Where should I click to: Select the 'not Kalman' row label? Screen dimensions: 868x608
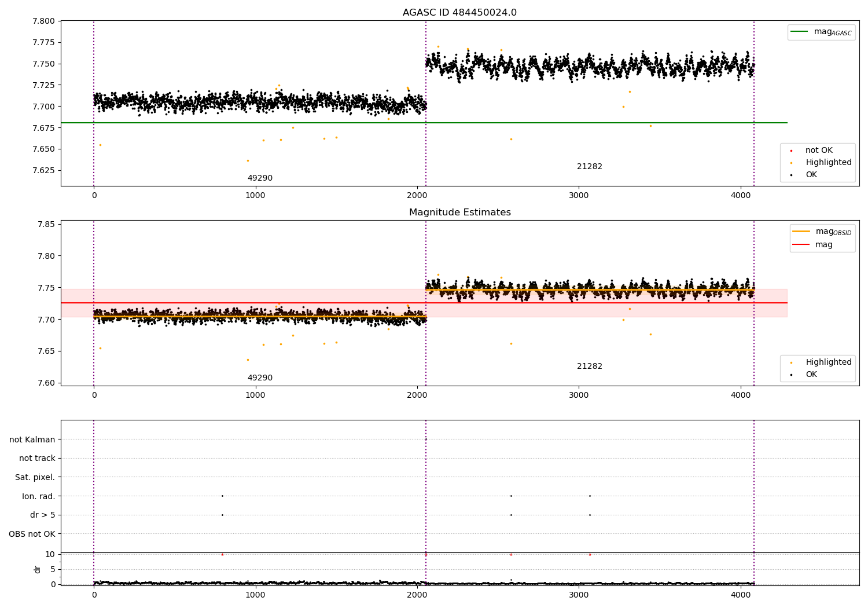coord(32,440)
